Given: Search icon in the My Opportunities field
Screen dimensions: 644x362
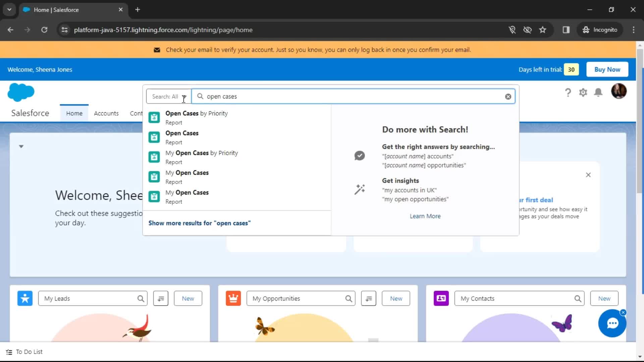Looking at the screenshot, I should (348, 299).
